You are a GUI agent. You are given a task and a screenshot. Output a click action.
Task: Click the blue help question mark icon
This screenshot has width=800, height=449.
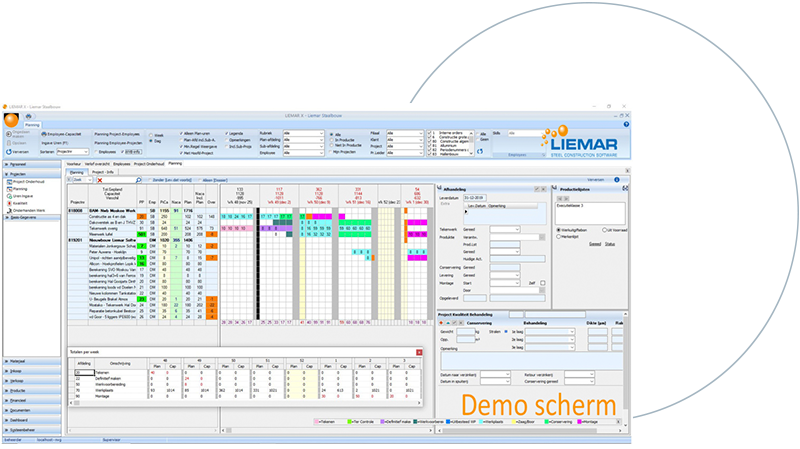626,124
